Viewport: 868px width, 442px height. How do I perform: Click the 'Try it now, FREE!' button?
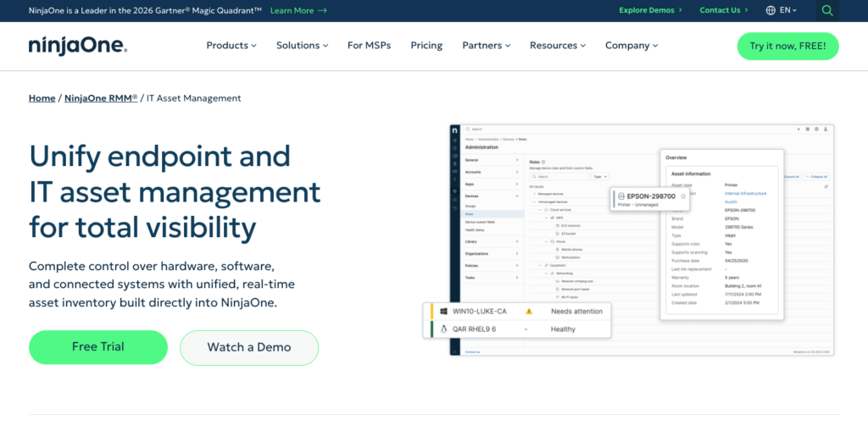coord(787,46)
